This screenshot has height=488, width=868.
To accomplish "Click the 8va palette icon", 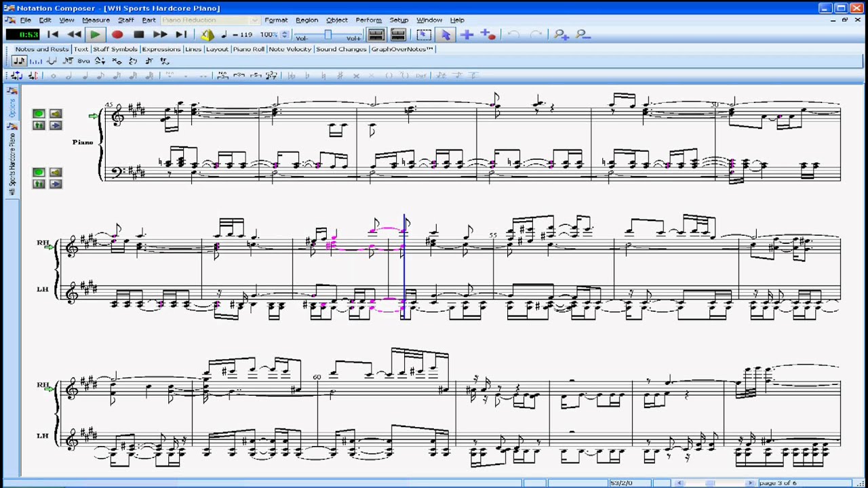I will [83, 61].
